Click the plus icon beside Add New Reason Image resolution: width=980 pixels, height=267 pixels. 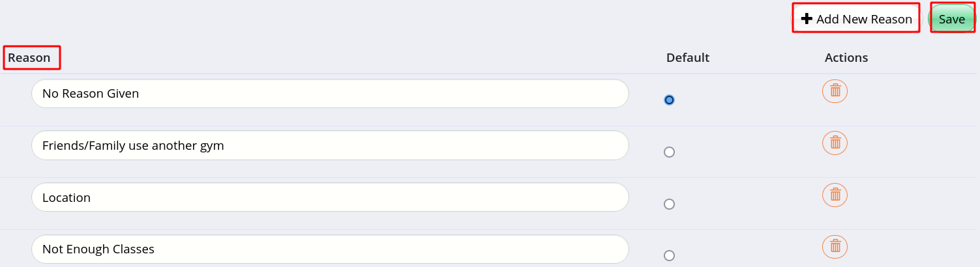807,19
